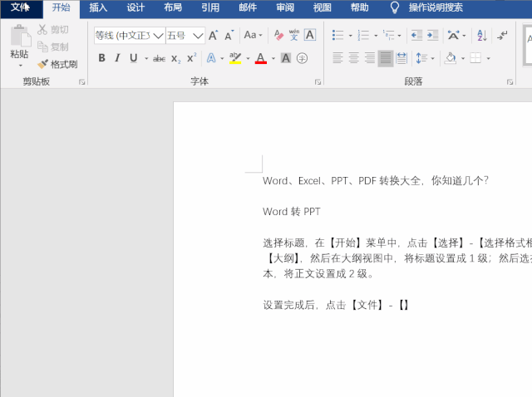
Task: Click the clear formatting eraser icon
Action: (x=278, y=35)
